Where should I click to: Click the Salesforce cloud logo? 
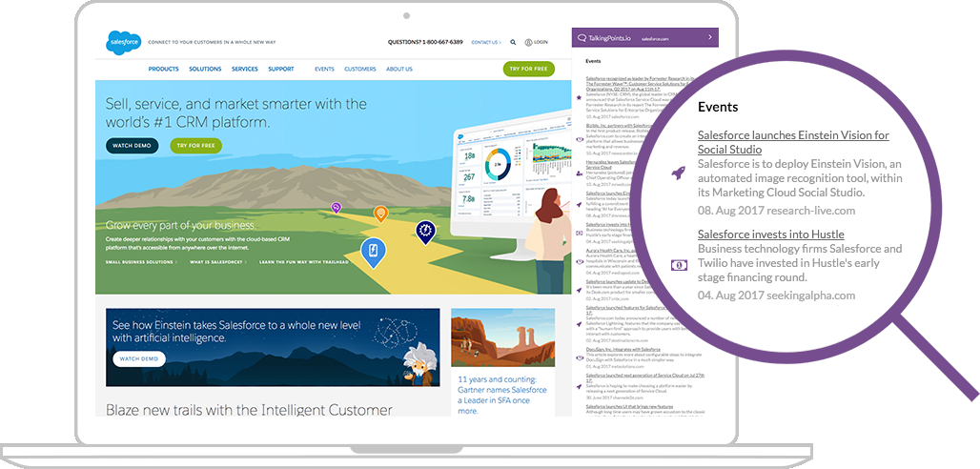point(123,43)
